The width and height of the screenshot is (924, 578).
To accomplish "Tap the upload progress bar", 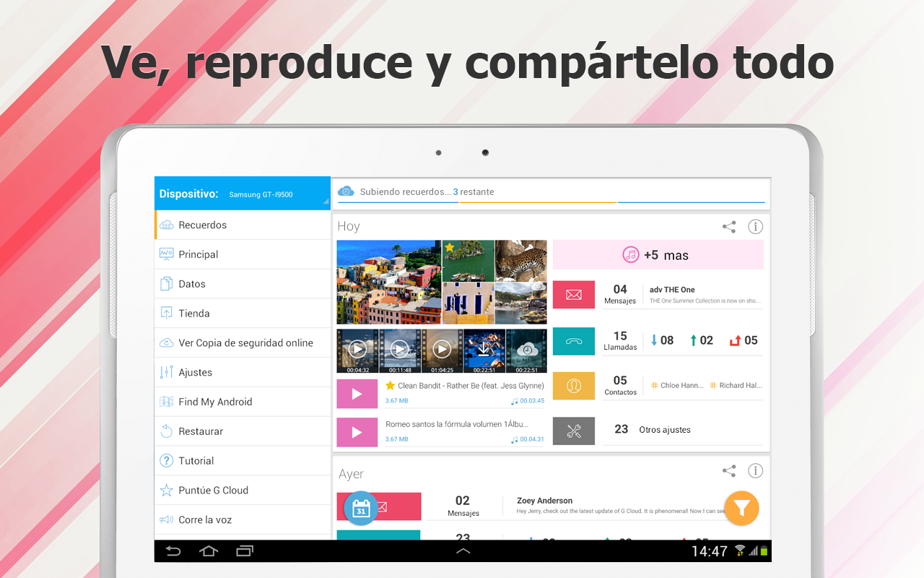I will coord(552,203).
